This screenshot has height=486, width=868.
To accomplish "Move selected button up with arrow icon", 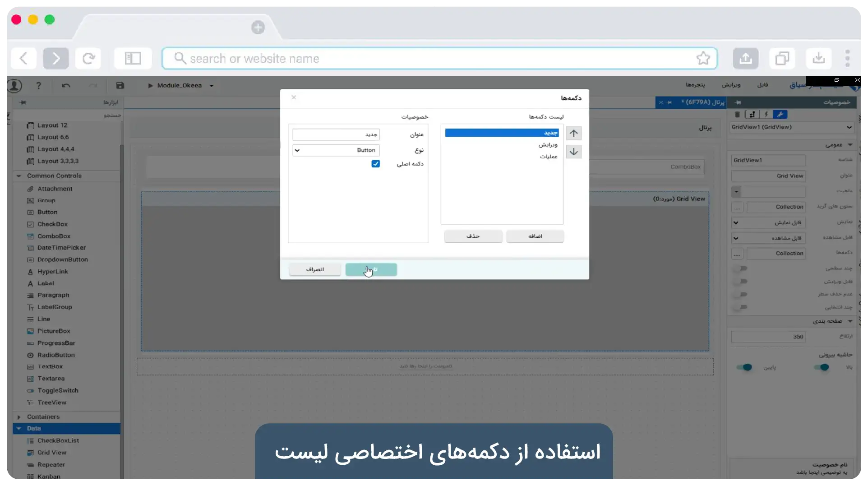I will tap(573, 134).
